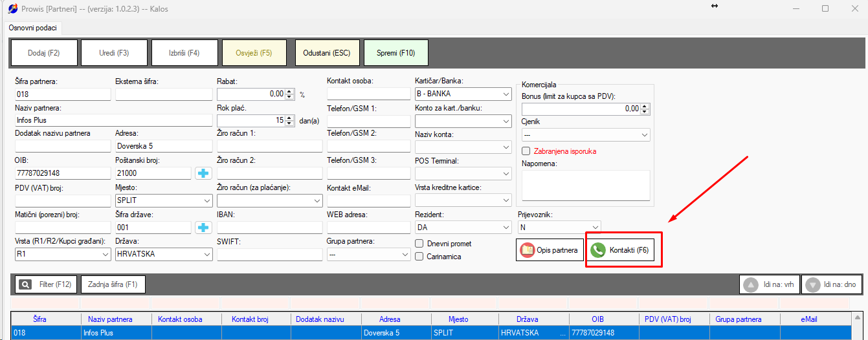Viewport: 868px width, 340px height.
Task: Increase Rok plaćanja with up arrow
Action: 290,117
